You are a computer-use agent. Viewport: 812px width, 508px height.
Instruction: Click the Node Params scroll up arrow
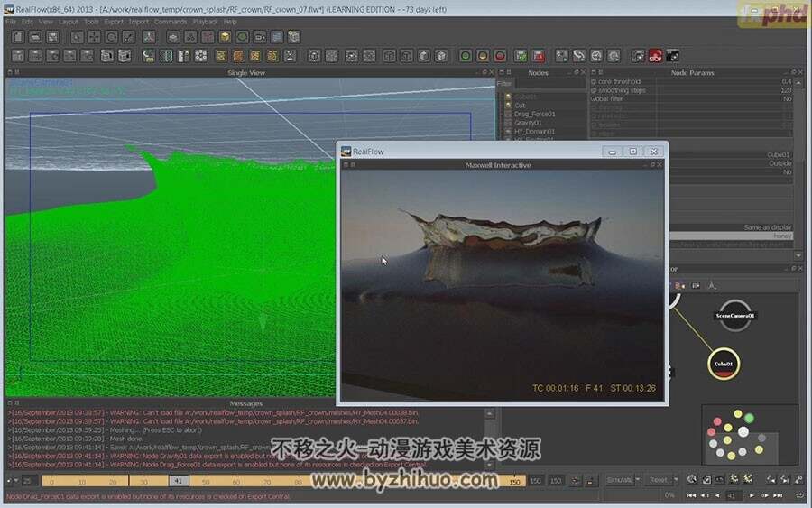click(x=798, y=83)
